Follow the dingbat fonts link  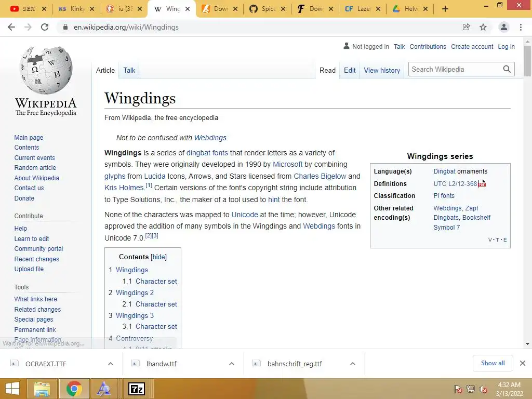click(x=207, y=153)
